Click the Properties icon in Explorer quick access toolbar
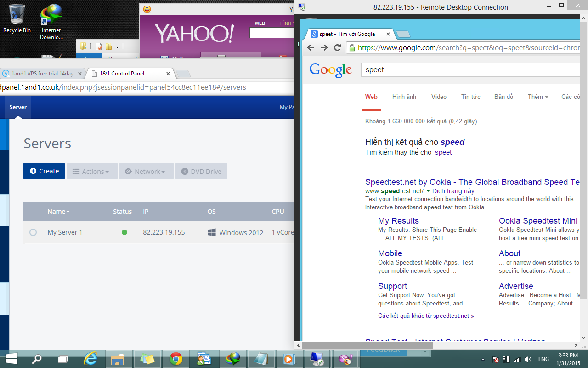Viewport: 588px width, 368px height. [x=98, y=46]
